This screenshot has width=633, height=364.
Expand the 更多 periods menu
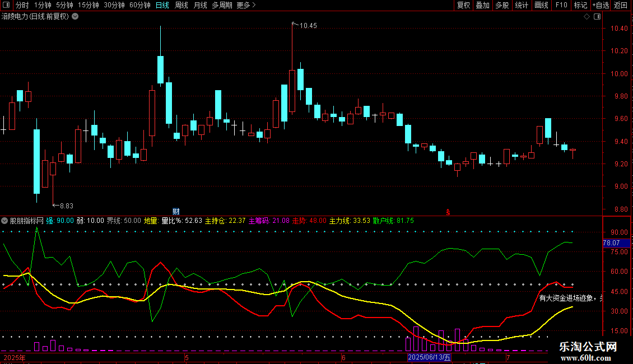tap(246, 5)
